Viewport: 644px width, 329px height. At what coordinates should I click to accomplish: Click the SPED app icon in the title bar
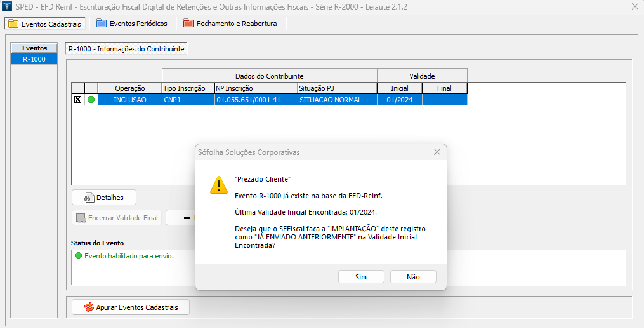tap(7, 6)
